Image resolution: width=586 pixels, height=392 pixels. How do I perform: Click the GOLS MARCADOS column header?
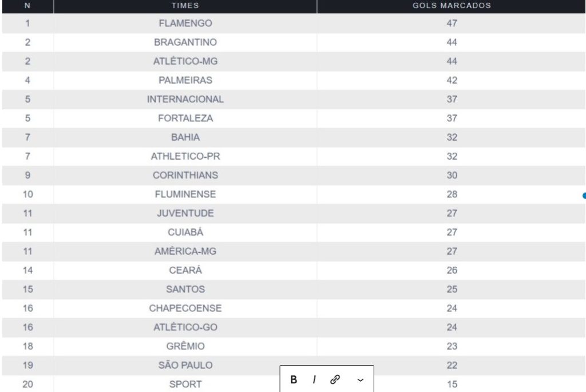[452, 6]
